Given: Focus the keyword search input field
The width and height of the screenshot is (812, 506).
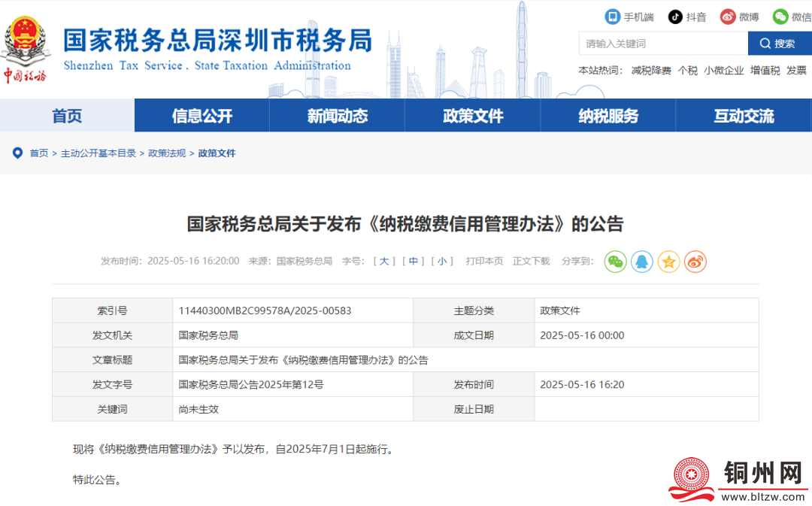Looking at the screenshot, I should coord(662,44).
